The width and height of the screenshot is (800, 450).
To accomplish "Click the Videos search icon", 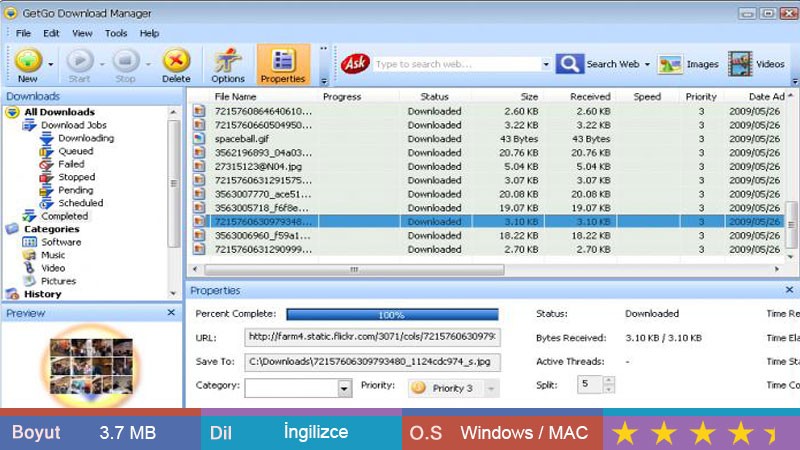I will [740, 64].
